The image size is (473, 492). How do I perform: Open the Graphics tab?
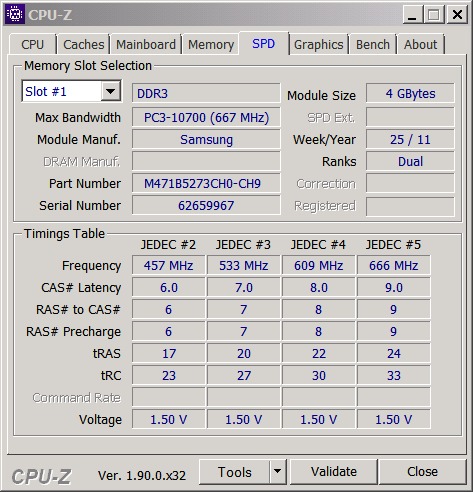[319, 44]
